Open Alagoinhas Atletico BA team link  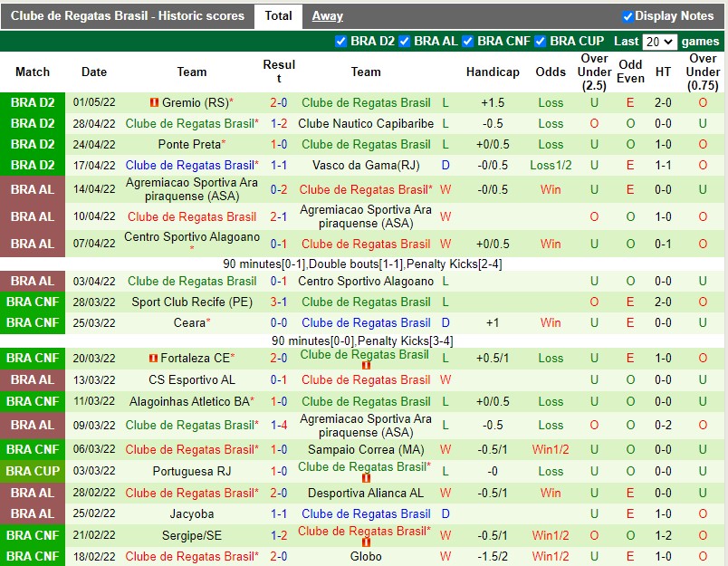pos(189,401)
